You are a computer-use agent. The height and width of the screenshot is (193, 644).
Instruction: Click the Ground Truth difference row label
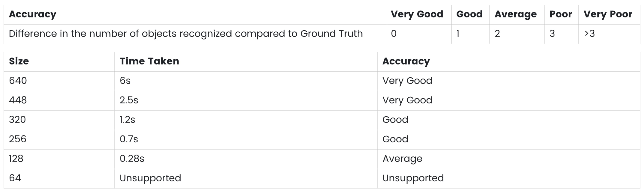[x=186, y=34]
